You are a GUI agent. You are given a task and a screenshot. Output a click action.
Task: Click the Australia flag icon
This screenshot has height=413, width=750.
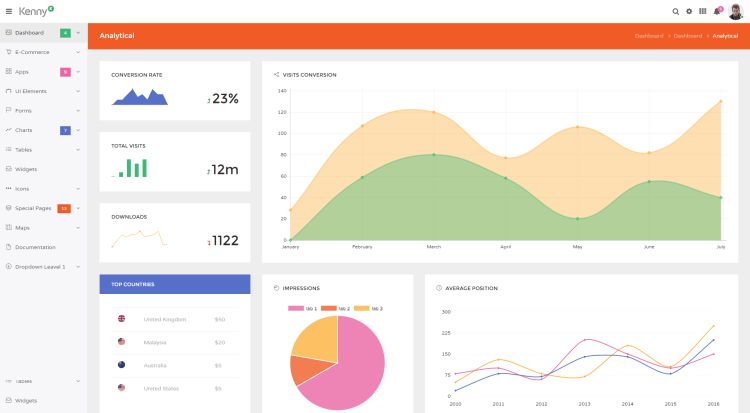pyautogui.click(x=121, y=365)
